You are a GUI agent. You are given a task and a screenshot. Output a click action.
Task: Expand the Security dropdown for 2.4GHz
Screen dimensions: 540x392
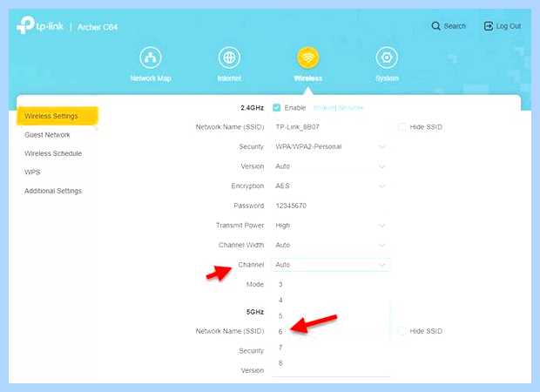pos(331,146)
